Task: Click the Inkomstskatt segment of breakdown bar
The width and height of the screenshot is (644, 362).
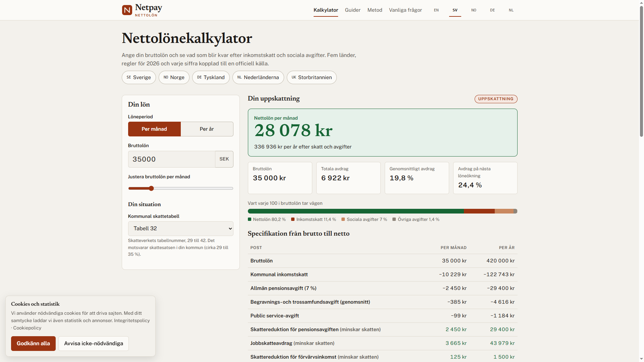Action: point(479,211)
